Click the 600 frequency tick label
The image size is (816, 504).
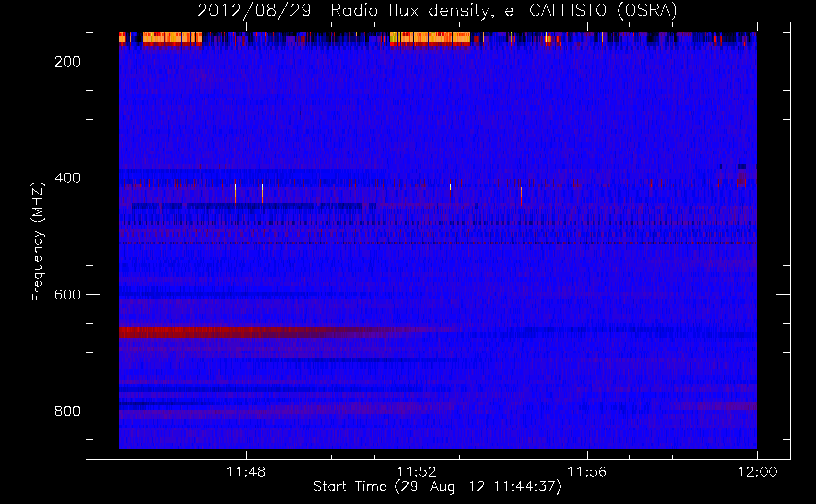[68, 295]
